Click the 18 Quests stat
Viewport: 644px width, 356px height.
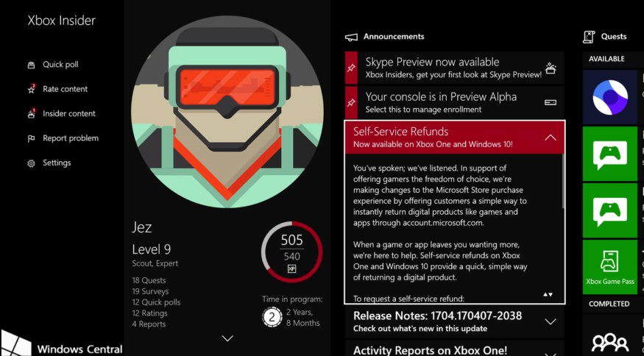click(149, 281)
